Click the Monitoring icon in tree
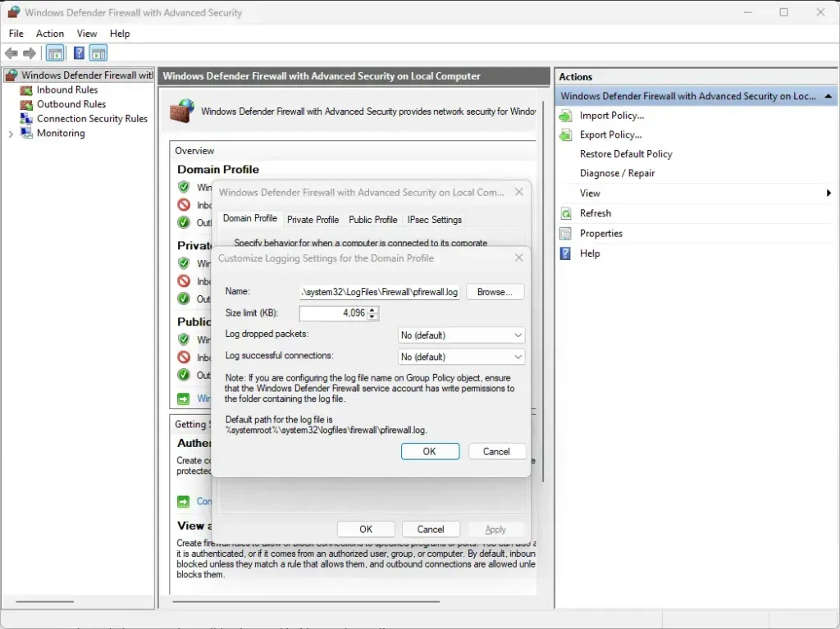The height and width of the screenshot is (629, 840). pos(25,133)
